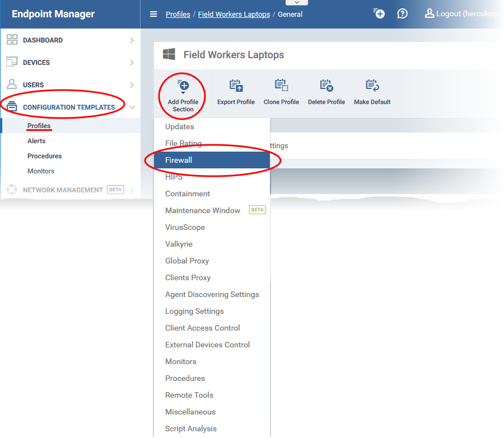504x438 pixels.
Task: Open Procedures in the sidebar
Action: click(44, 156)
